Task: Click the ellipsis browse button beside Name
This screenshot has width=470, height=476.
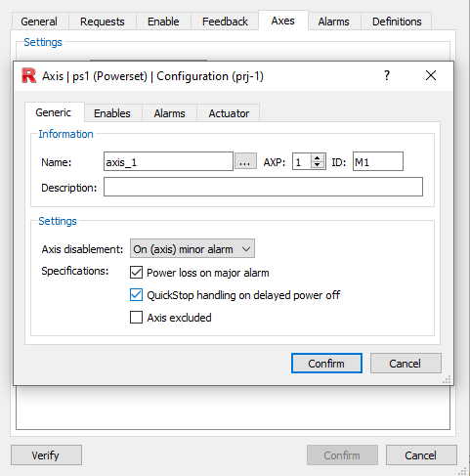Action: [245, 161]
